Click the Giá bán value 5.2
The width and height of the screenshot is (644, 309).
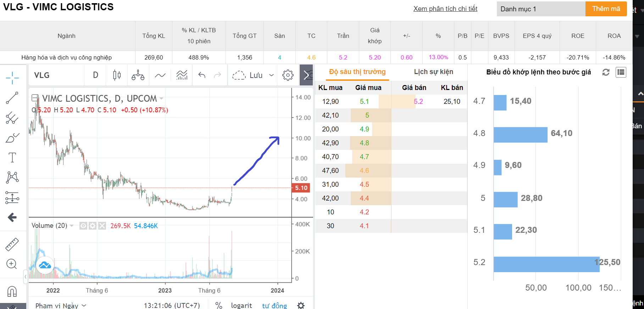pyautogui.click(x=418, y=101)
